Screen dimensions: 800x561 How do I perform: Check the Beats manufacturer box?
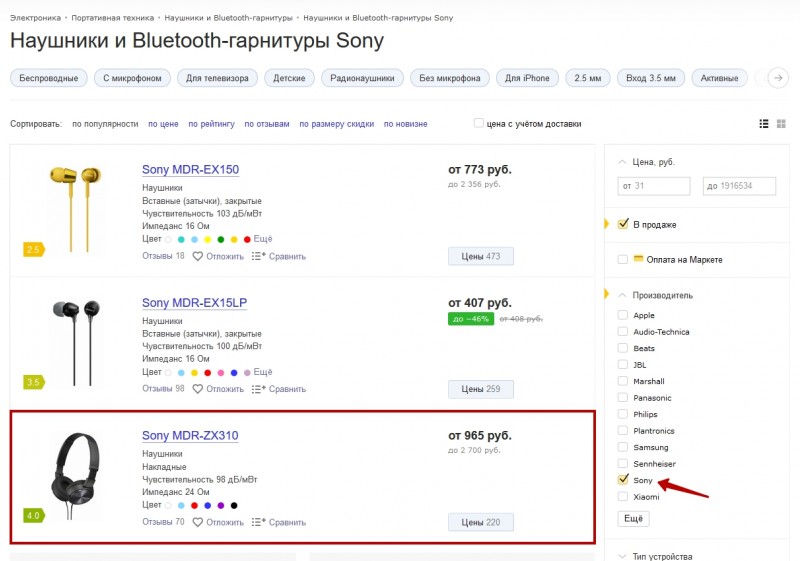(622, 348)
